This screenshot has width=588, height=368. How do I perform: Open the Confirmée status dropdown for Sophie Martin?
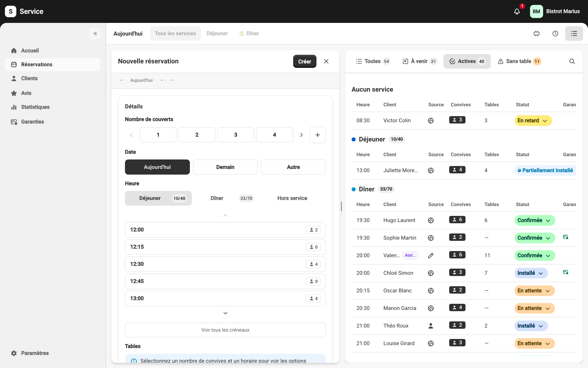coord(535,238)
